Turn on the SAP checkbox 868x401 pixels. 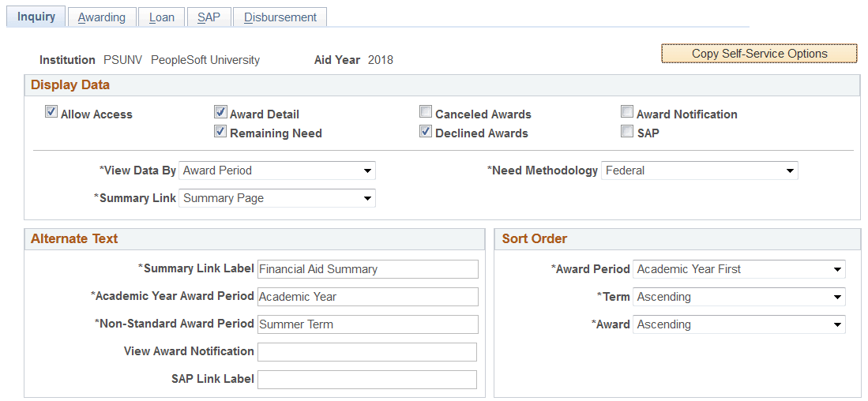pyautogui.click(x=627, y=133)
